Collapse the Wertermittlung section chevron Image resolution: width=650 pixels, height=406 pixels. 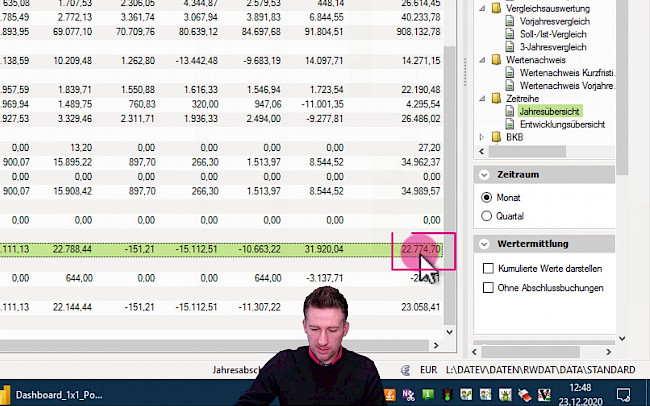484,244
